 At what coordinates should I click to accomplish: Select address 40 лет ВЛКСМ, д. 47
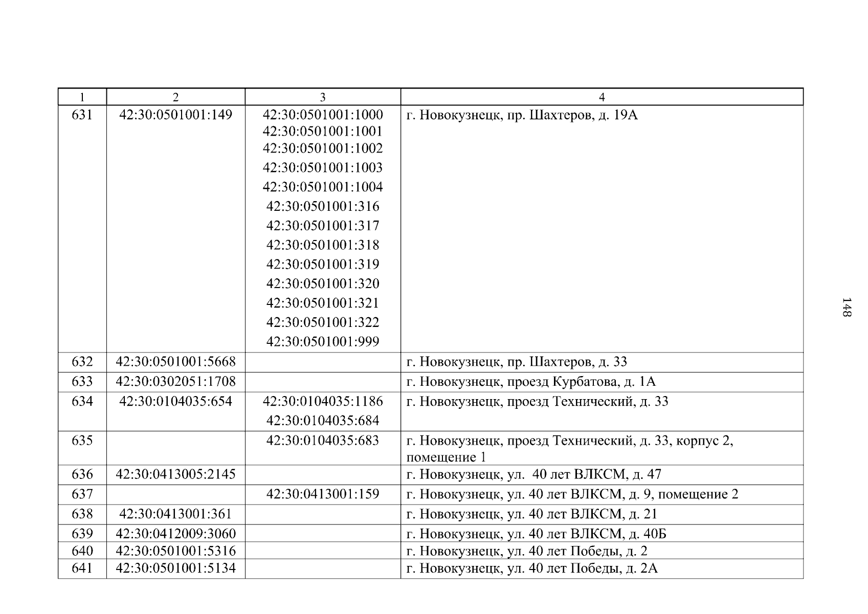coord(534,475)
